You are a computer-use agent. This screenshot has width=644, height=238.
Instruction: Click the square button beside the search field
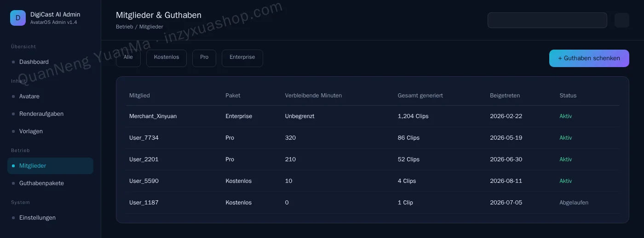[x=622, y=20]
